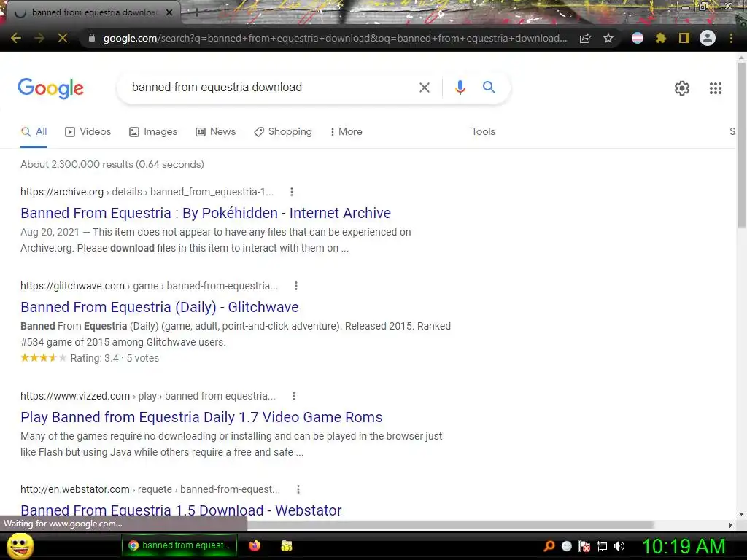
Task: Switch to the News tab
Action: pos(215,132)
